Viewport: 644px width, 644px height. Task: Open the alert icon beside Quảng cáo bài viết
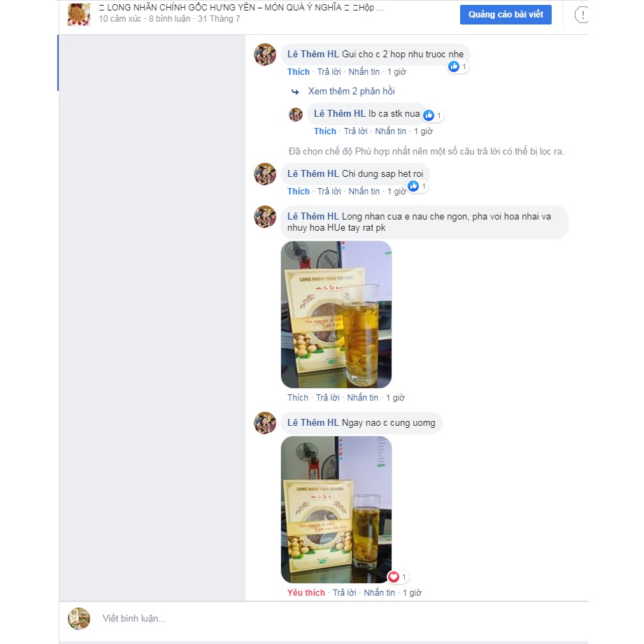pos(581,15)
